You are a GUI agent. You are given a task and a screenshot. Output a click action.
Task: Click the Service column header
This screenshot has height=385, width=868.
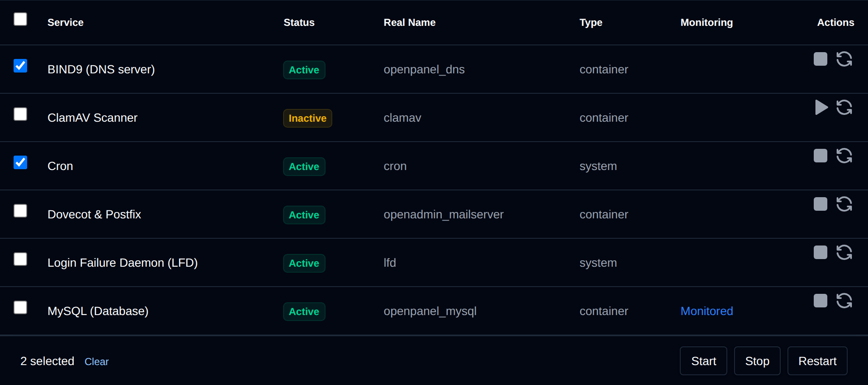(x=65, y=22)
